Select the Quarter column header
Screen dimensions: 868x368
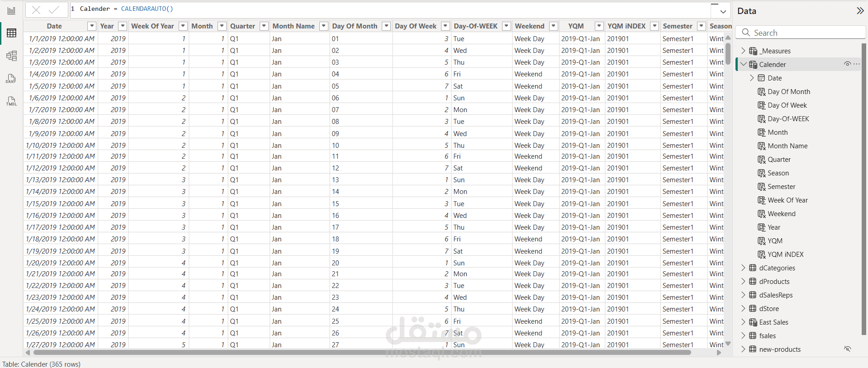tap(242, 26)
